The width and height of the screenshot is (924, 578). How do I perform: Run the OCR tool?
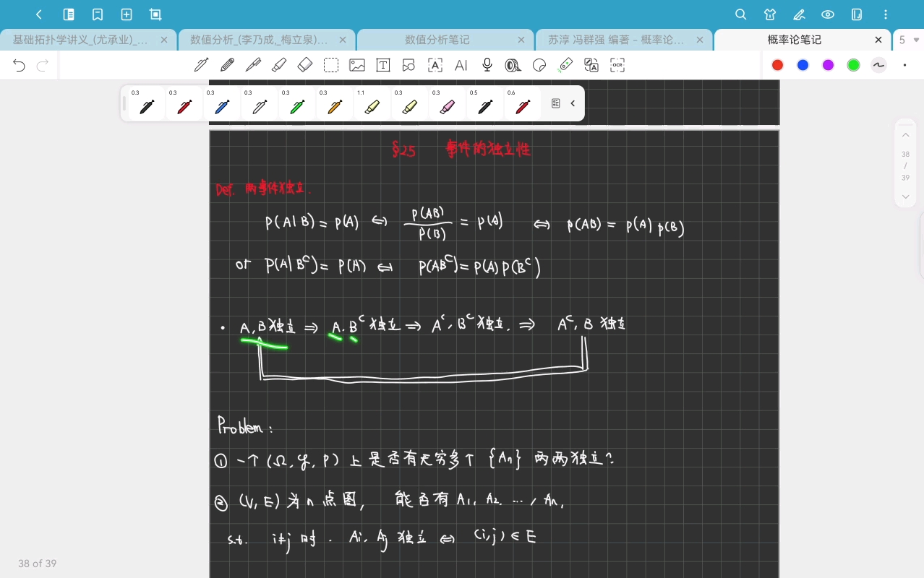coord(617,65)
